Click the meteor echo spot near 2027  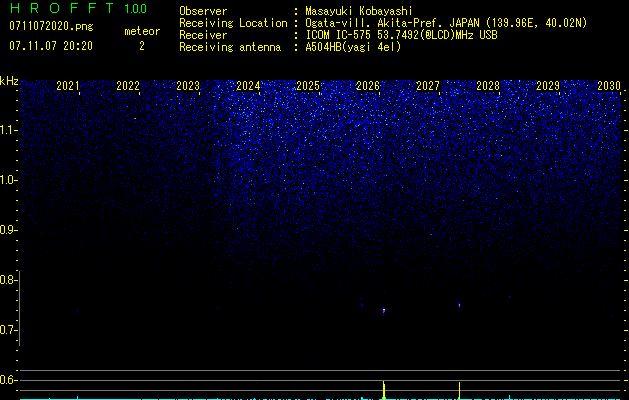(459, 305)
